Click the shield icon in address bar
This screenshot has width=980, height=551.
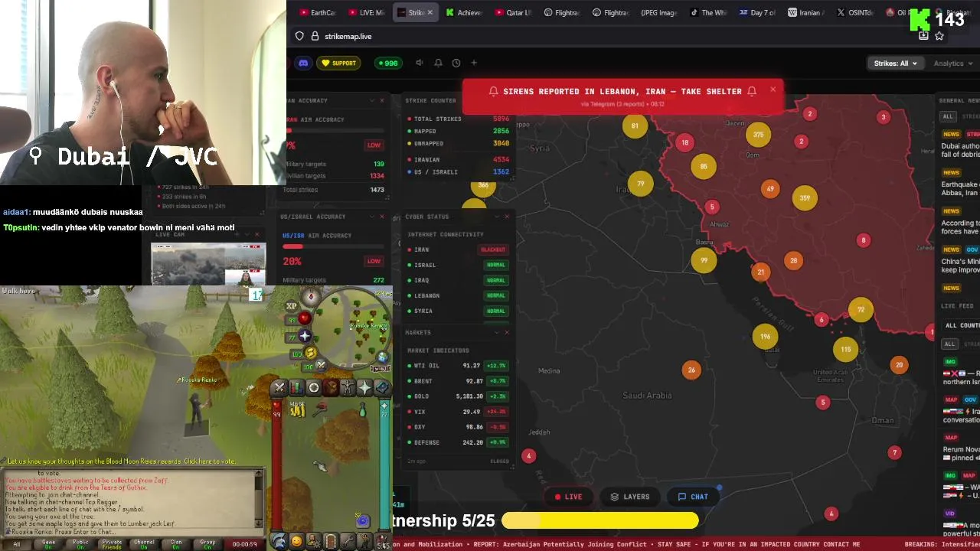[299, 36]
